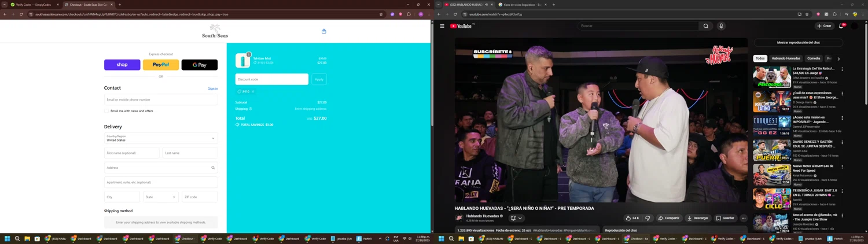868x244 pixels.
Task: Open the tab search dropdown in the checkout browser
Action: tap(4, 5)
